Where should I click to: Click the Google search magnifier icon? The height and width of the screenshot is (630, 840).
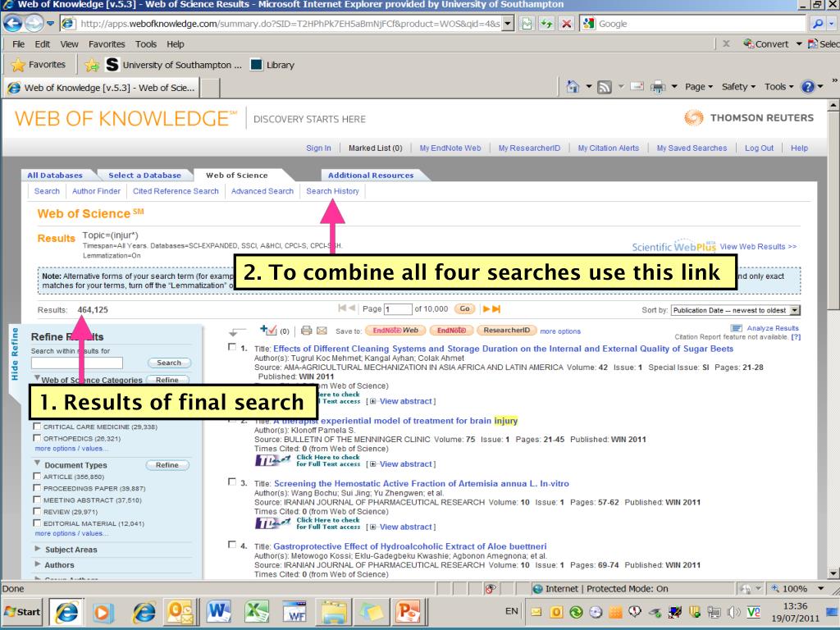[x=818, y=24]
